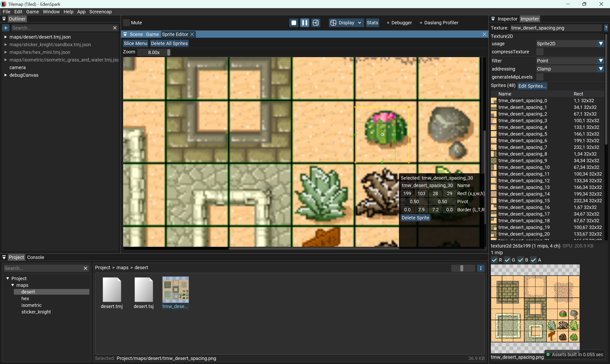Image resolution: width=610 pixels, height=364 pixels.
Task: Click the pause playback button
Action: [x=305, y=23]
